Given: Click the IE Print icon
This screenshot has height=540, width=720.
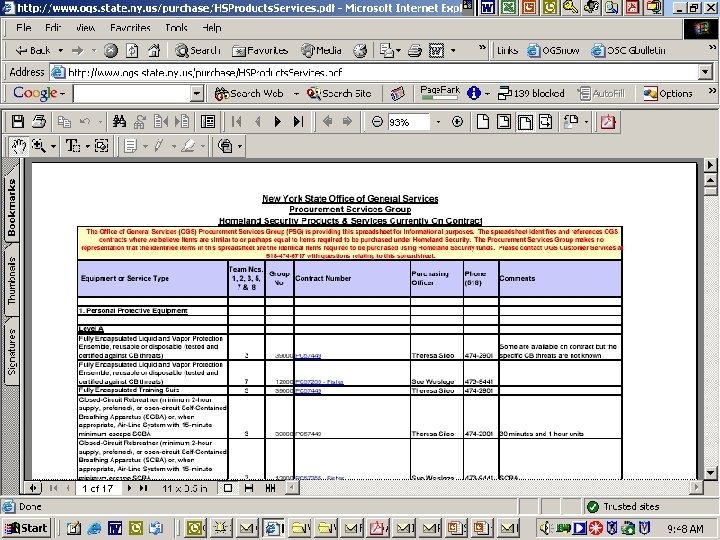Looking at the screenshot, I should [415, 51].
